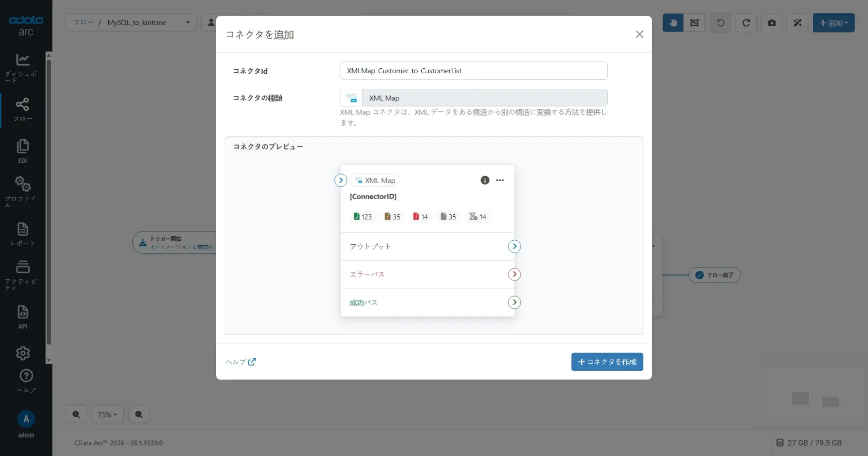Click the zoom out magnifier button

click(139, 414)
